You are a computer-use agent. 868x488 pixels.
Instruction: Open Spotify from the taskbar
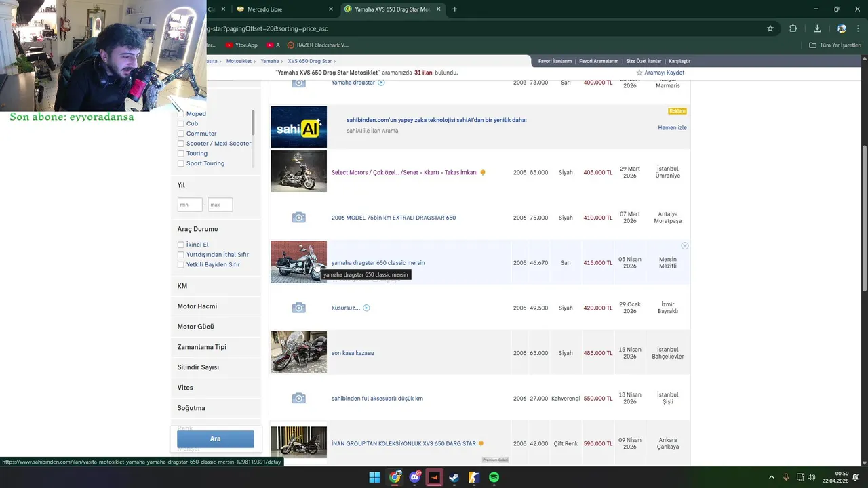tap(494, 477)
